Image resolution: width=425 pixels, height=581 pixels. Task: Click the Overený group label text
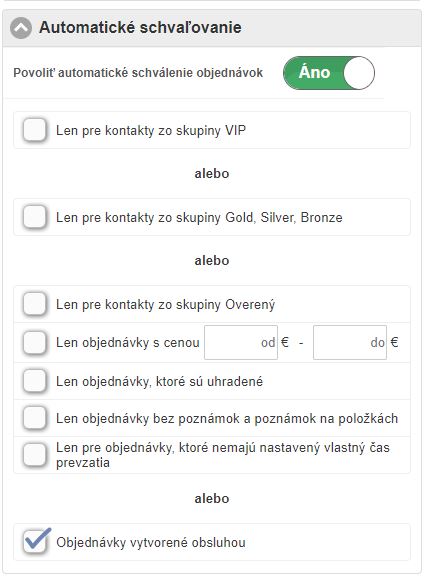[x=166, y=305]
